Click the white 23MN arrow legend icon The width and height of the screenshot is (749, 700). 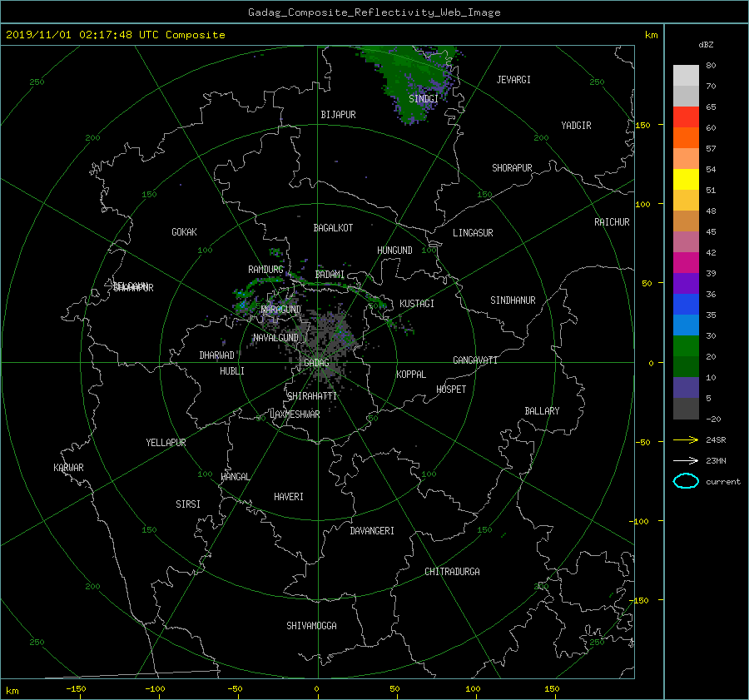pos(686,460)
